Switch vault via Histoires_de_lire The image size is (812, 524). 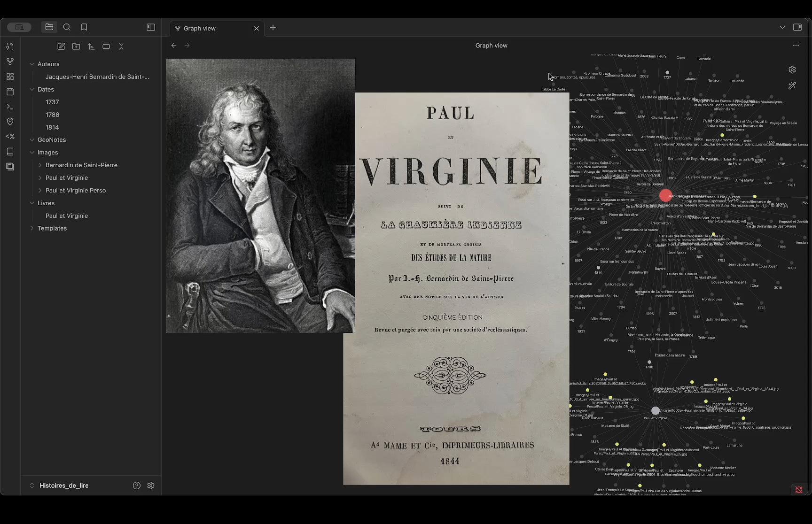[x=64, y=485]
